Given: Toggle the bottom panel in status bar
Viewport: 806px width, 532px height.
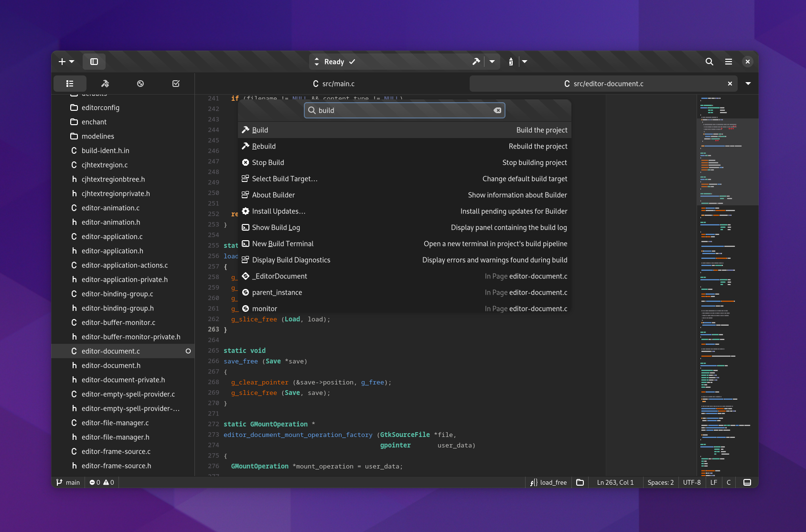Looking at the screenshot, I should click(x=747, y=482).
